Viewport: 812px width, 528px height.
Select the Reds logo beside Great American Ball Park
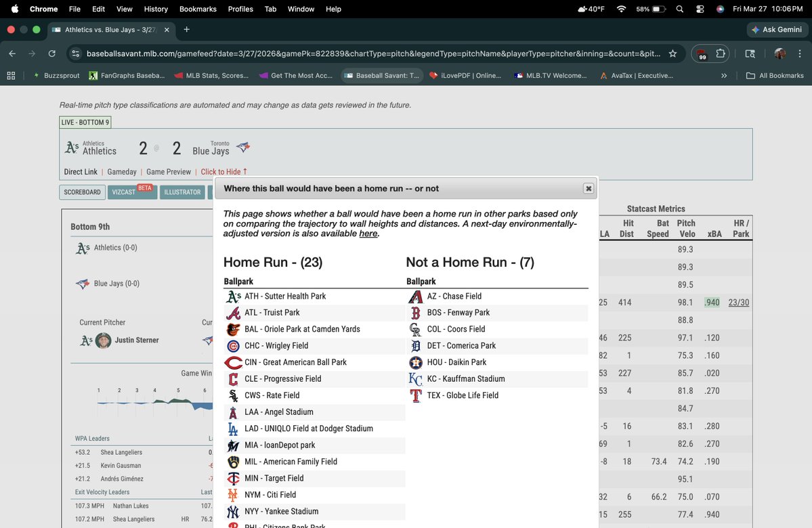233,362
